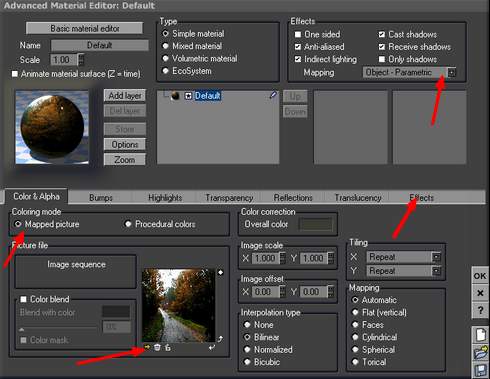
Task: Toggle the Color blend checkbox
Action: click(x=23, y=299)
